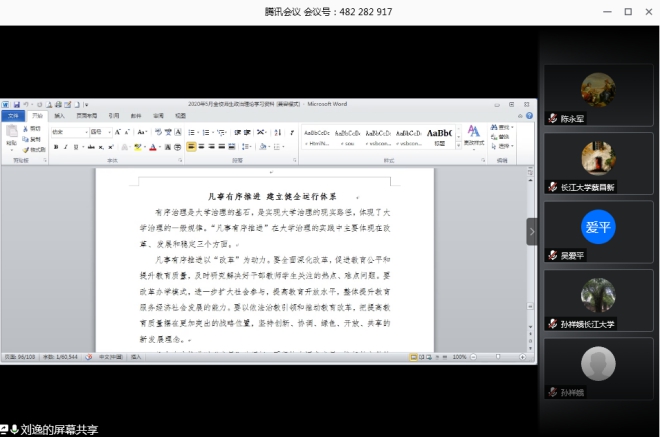Click the Change Styles icon

tap(473, 134)
